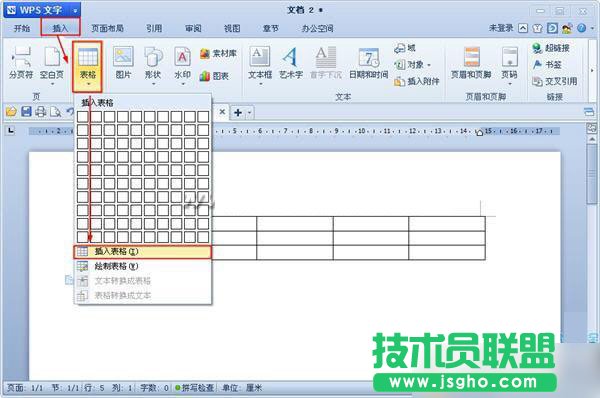This screenshot has height=398, width=600.
Task: Switch to the 页面布局 tab
Action: 107,28
